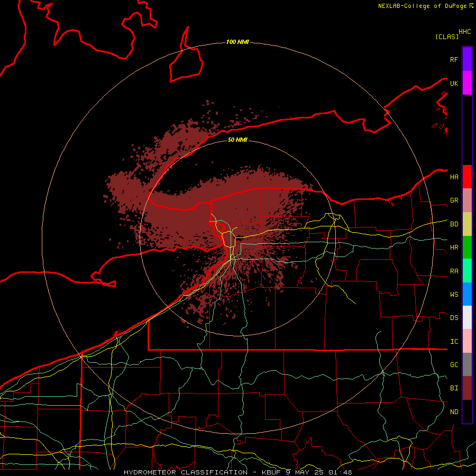Click the "BD" legend label

pos(454,224)
